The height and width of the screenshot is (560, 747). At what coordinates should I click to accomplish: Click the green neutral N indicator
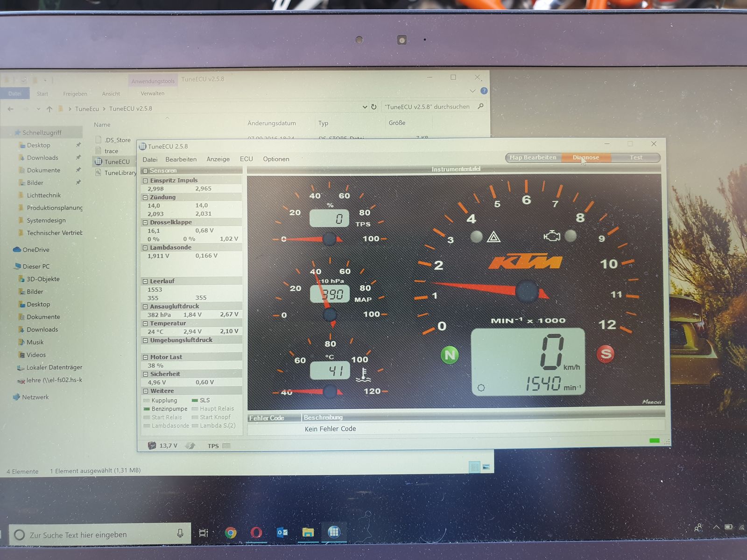pyautogui.click(x=450, y=355)
